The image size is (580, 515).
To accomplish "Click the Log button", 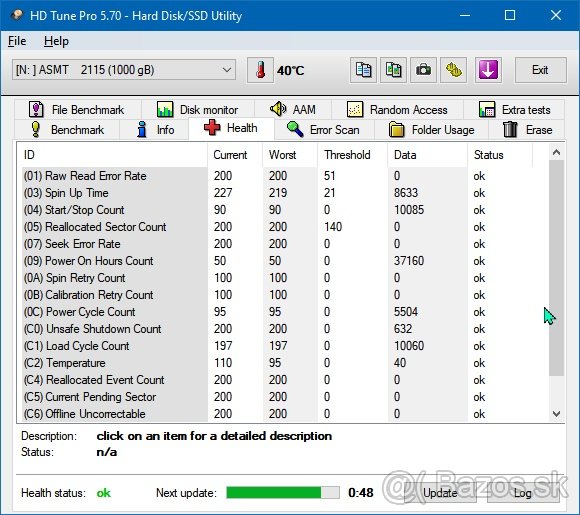I will [x=523, y=493].
